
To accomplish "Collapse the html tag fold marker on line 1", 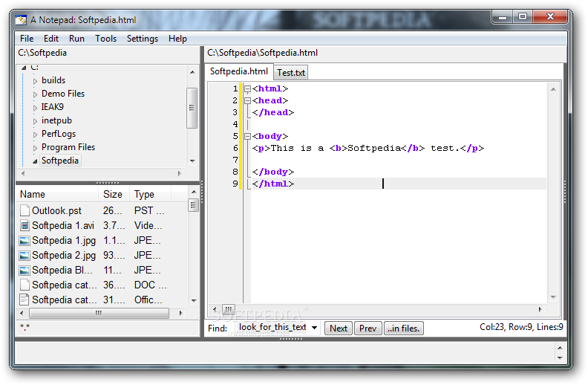I will click(247, 89).
